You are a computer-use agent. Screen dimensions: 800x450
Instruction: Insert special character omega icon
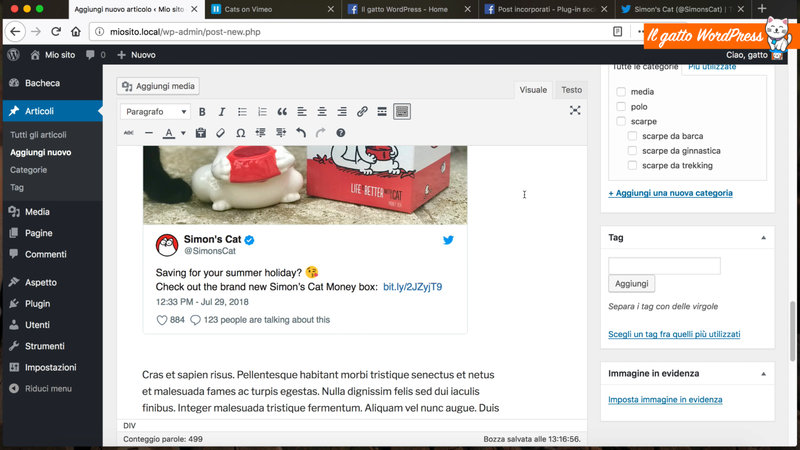(240, 133)
